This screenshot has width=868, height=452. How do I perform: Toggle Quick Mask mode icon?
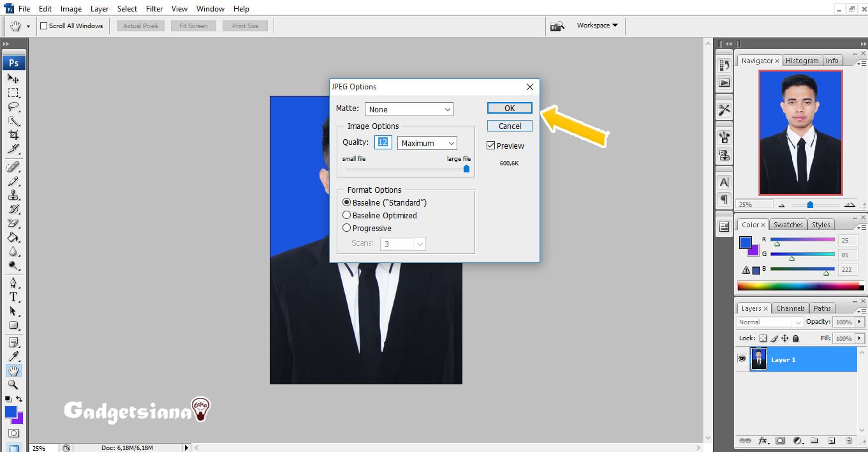(x=13, y=433)
